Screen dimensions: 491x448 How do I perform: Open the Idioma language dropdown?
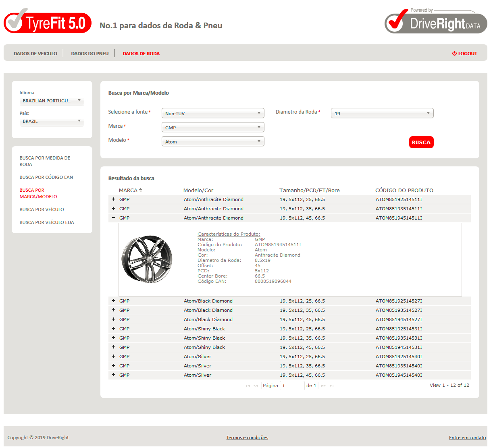[52, 101]
